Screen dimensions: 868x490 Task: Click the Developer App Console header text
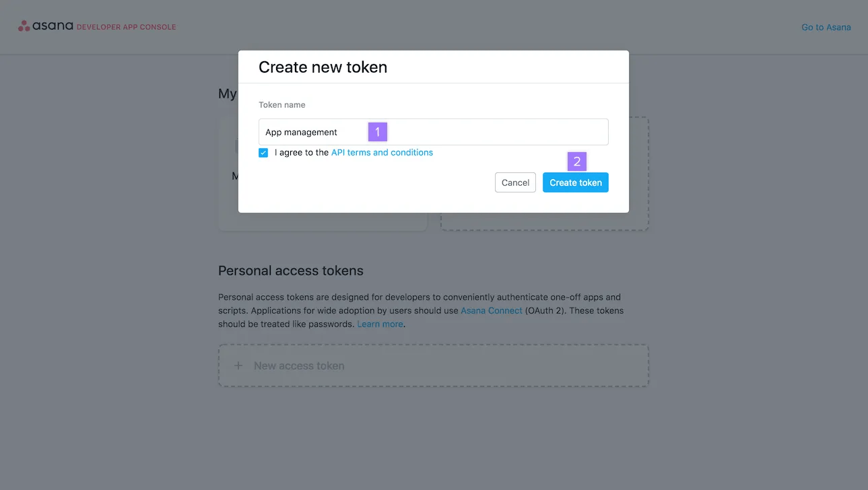(x=126, y=28)
